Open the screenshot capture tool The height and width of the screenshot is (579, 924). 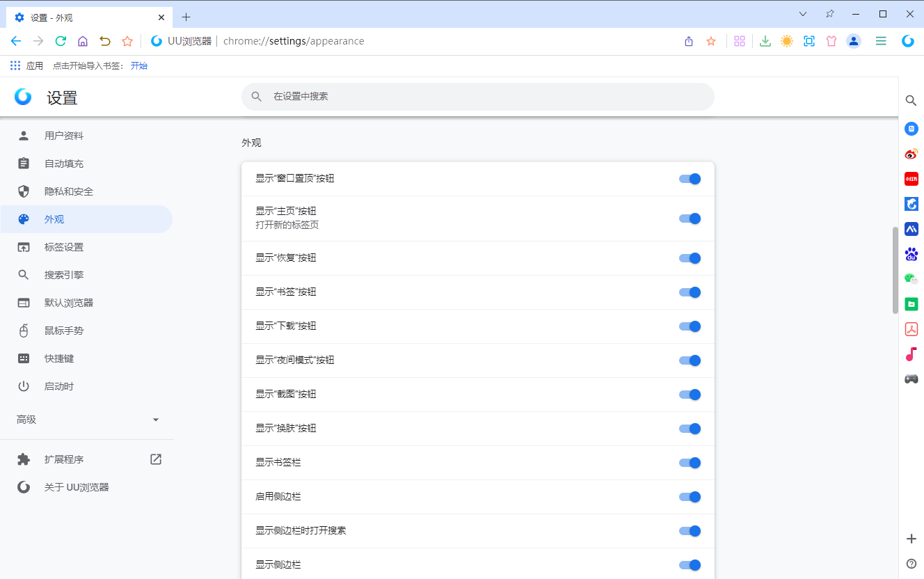[809, 41]
